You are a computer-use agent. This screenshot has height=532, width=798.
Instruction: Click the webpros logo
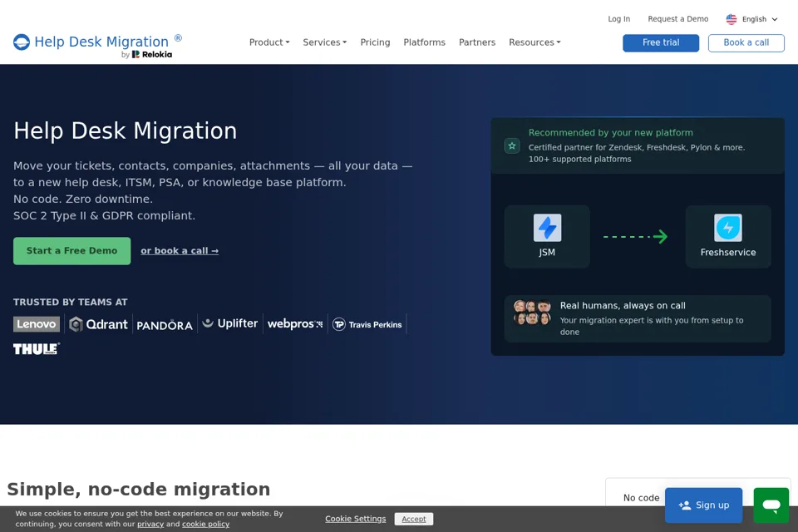[x=295, y=324]
